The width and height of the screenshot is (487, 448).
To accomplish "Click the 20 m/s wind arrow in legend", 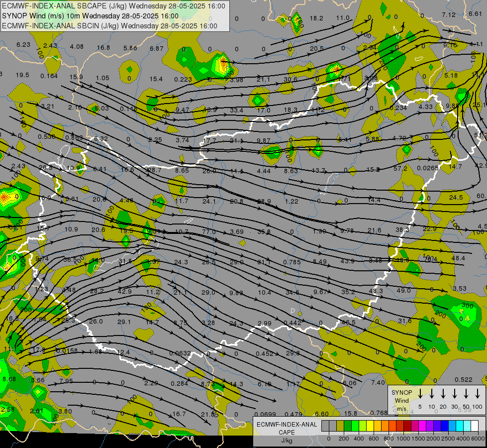I will tap(443, 394).
